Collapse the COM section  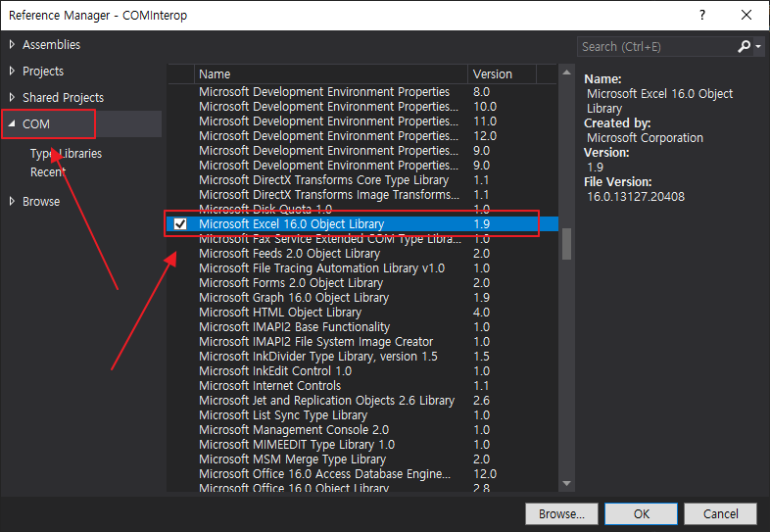12,123
